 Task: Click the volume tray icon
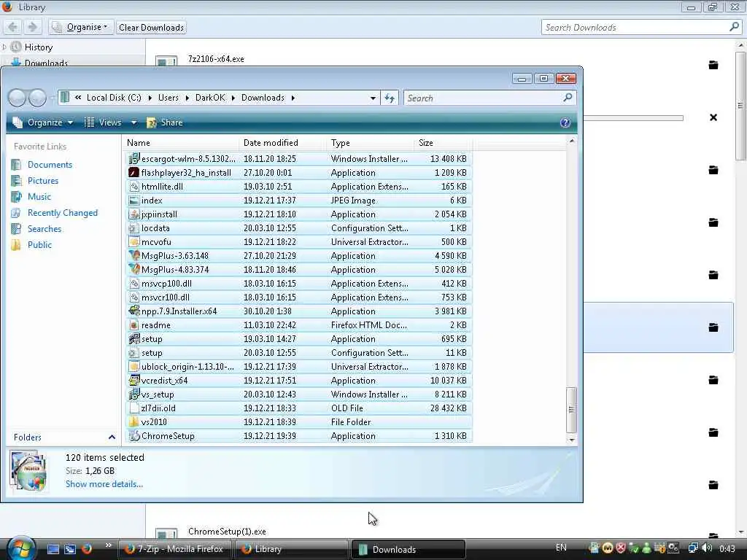707,548
